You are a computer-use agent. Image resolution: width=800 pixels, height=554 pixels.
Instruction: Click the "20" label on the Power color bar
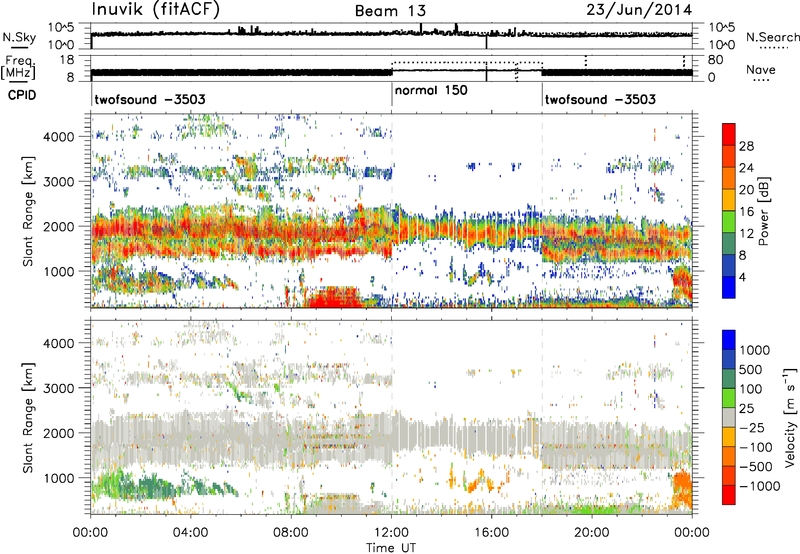click(x=746, y=190)
